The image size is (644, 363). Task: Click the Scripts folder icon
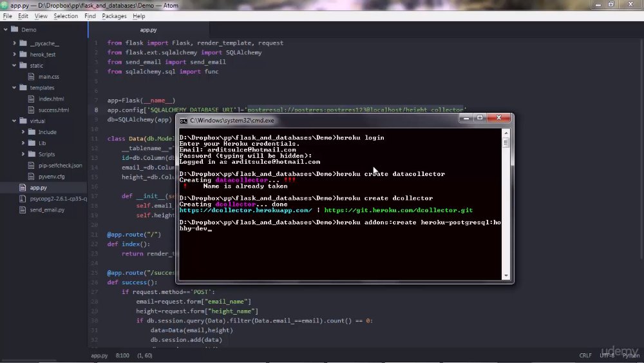pyautogui.click(x=32, y=153)
